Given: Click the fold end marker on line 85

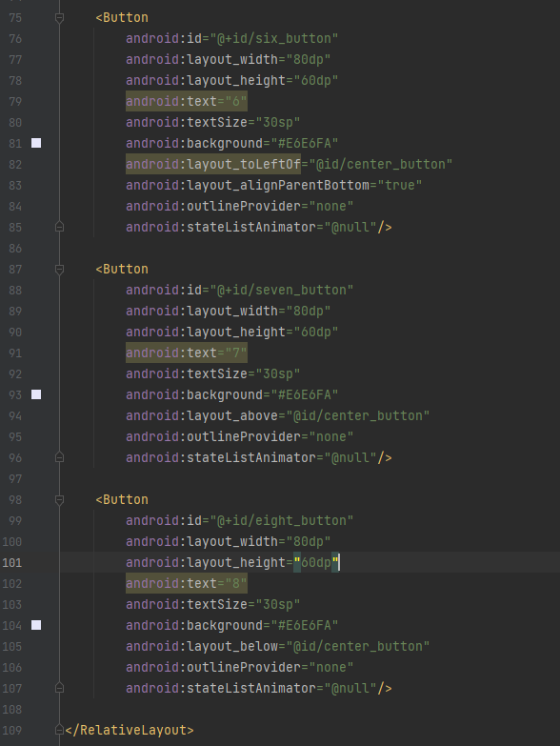Looking at the screenshot, I should point(59,227).
